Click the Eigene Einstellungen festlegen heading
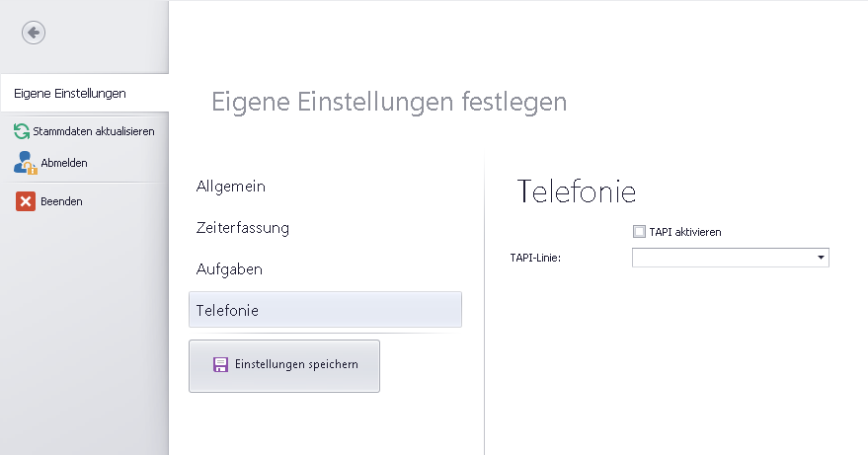868x455 pixels. coord(389,102)
